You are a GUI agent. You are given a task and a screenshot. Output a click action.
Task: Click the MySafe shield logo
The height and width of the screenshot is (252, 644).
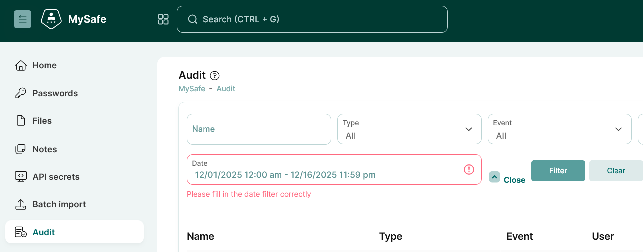point(51,20)
